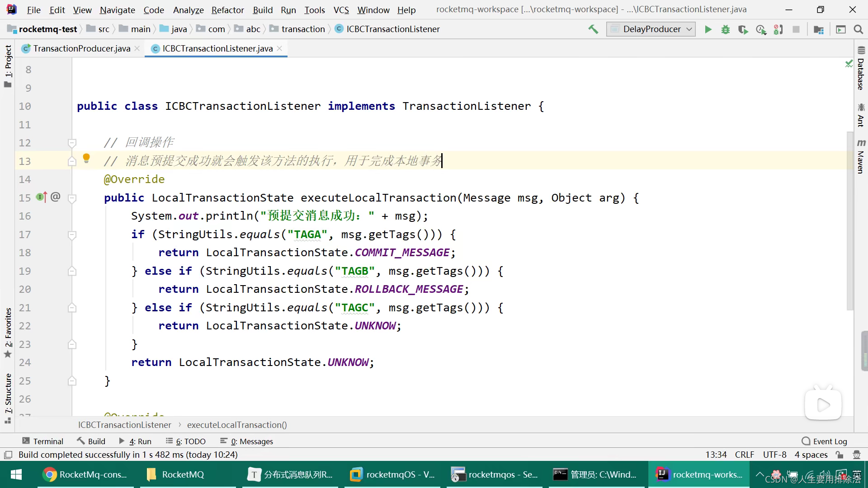Click the editor vertical scrollbar thumb
This screenshot has height=488, width=868.
[850, 221]
